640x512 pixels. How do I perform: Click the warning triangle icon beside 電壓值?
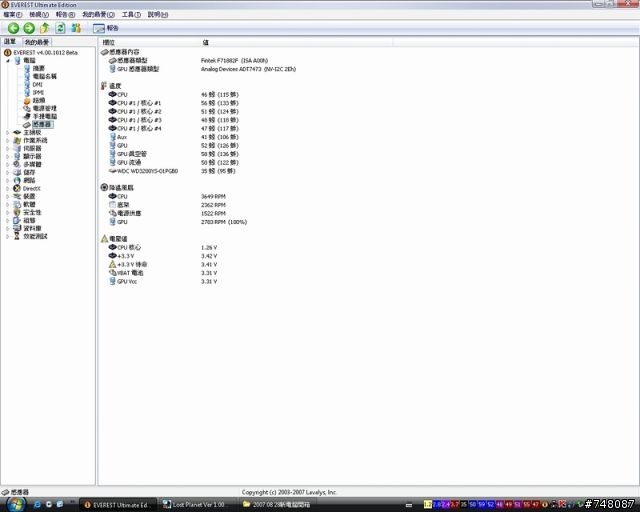pyautogui.click(x=104, y=239)
